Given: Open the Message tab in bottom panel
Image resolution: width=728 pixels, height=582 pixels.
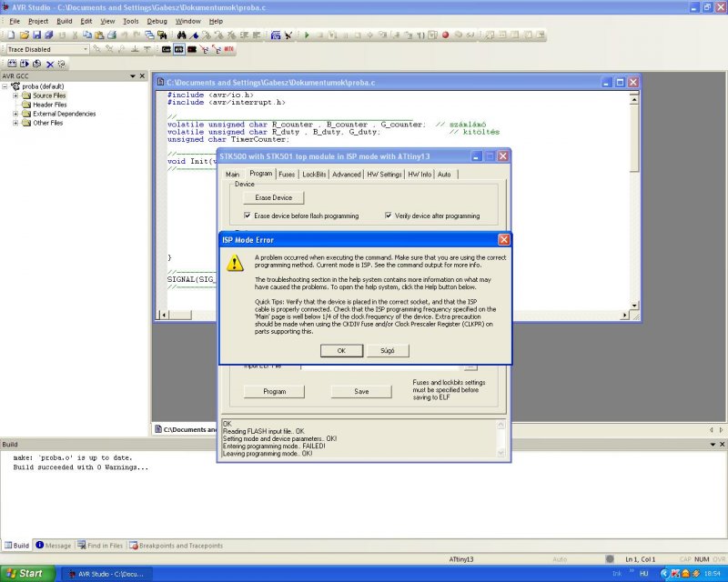Looking at the screenshot, I should click(x=54, y=546).
